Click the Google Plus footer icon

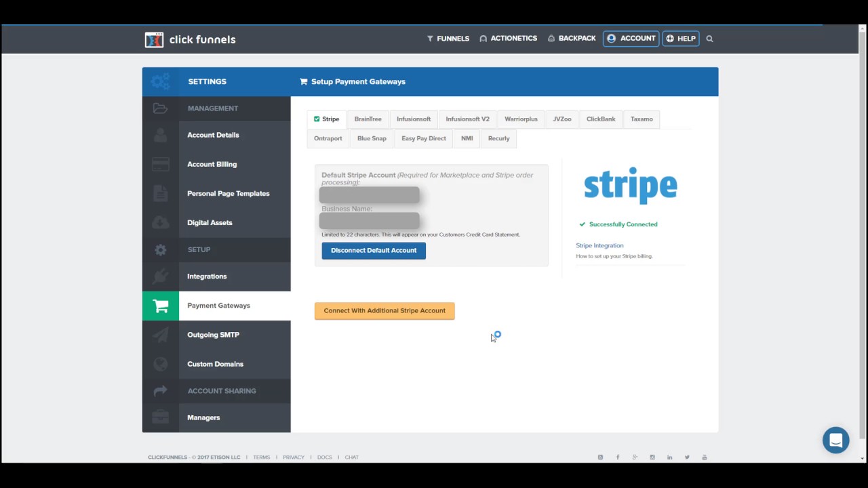(x=635, y=457)
